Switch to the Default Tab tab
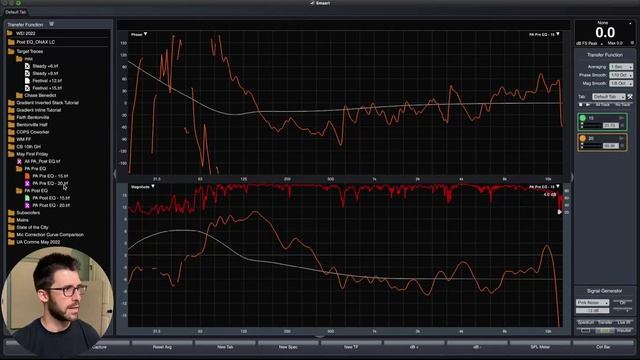Screen dimensions: 640x360 [16, 12]
